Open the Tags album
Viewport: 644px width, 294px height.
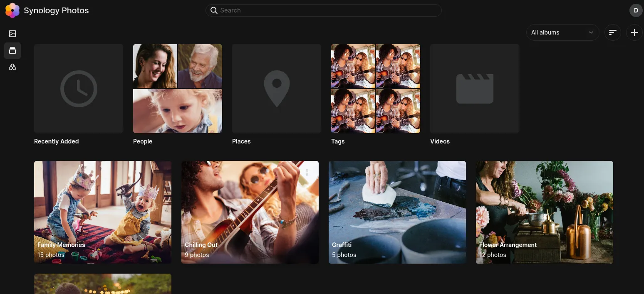click(x=375, y=88)
